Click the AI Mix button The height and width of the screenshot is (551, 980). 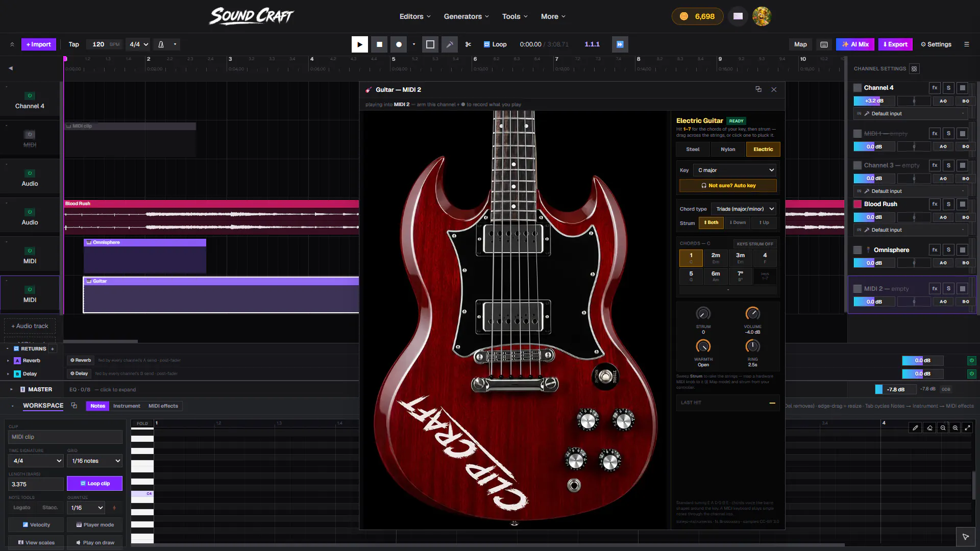point(855,44)
